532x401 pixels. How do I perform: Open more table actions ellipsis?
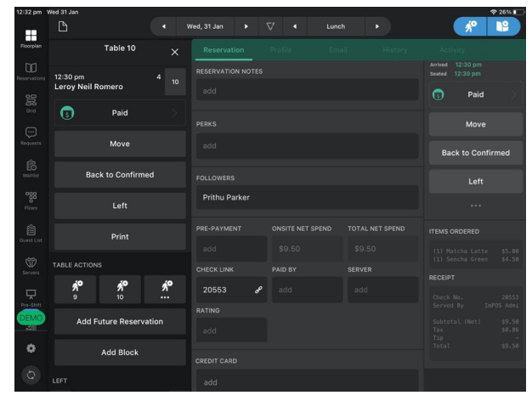[164, 290]
